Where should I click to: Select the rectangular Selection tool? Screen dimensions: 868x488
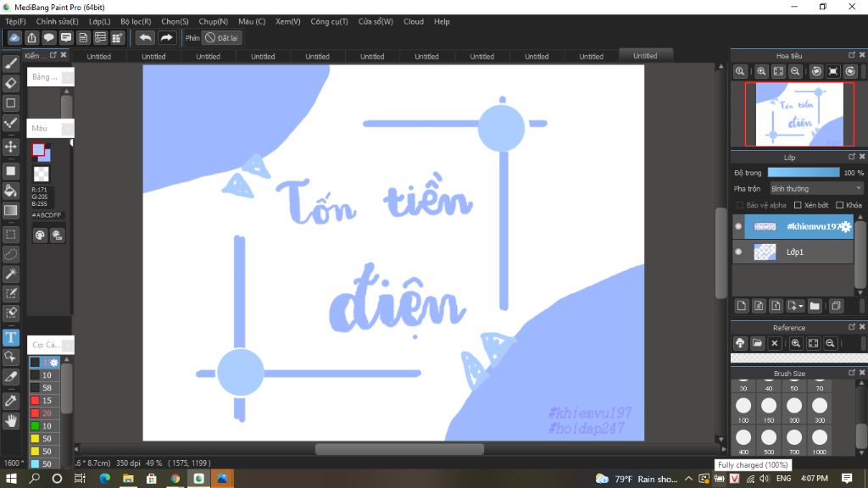point(10,235)
